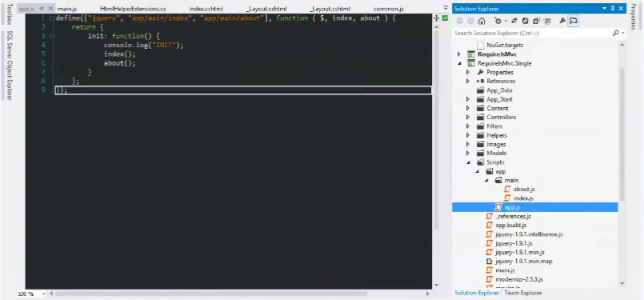Click the editor horizontal scrollbar thumb
The image size is (644, 300).
click(210, 294)
